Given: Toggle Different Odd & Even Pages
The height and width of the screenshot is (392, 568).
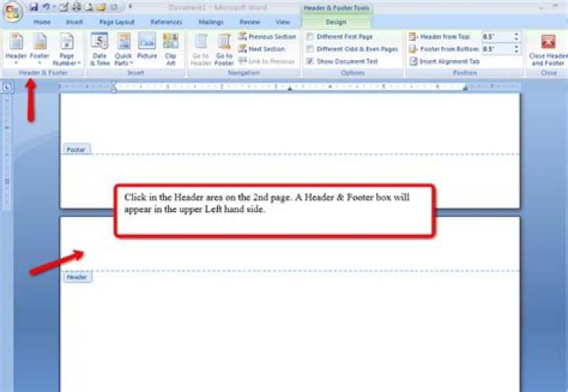Looking at the screenshot, I should pos(310,49).
